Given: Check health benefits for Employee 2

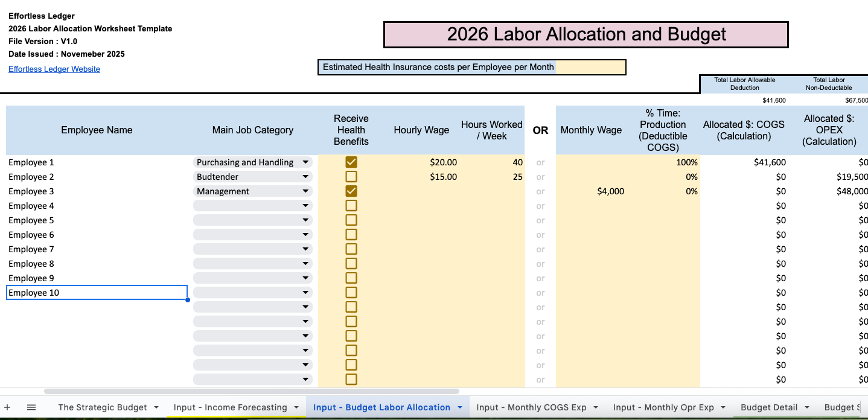Looking at the screenshot, I should point(351,176).
